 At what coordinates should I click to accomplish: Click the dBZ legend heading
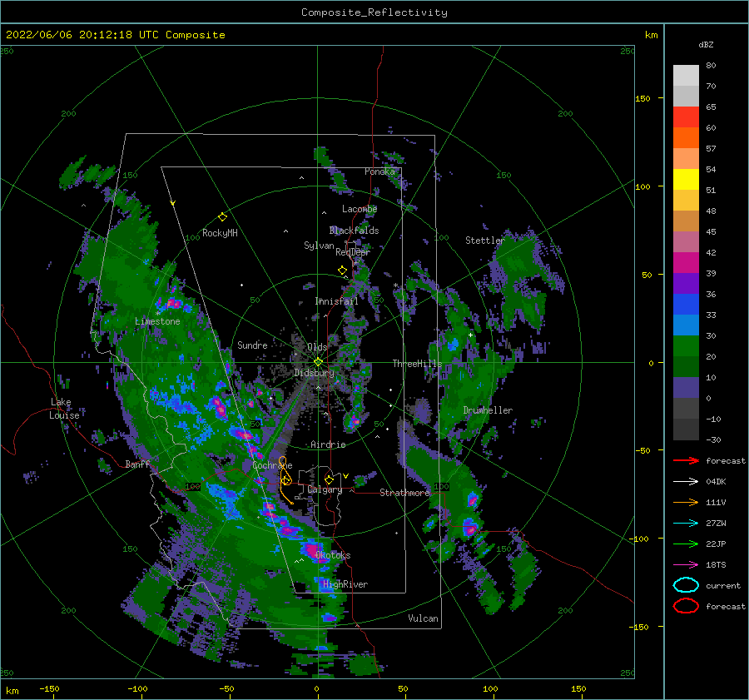pyautogui.click(x=706, y=44)
